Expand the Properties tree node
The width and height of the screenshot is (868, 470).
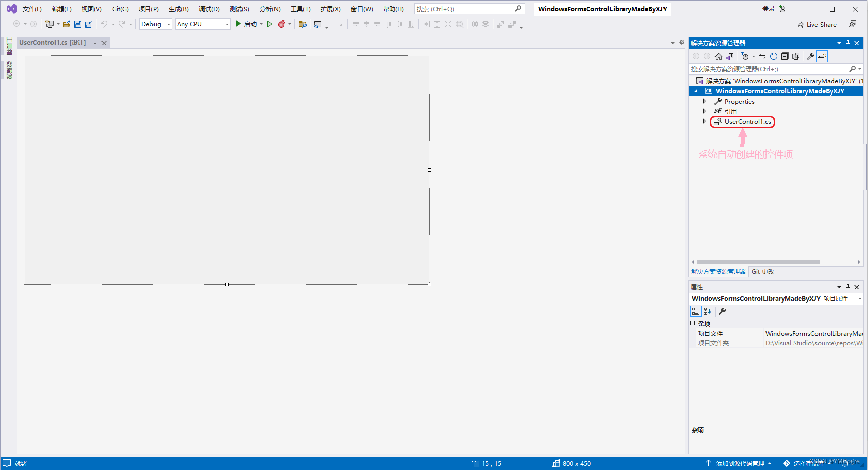coord(704,101)
